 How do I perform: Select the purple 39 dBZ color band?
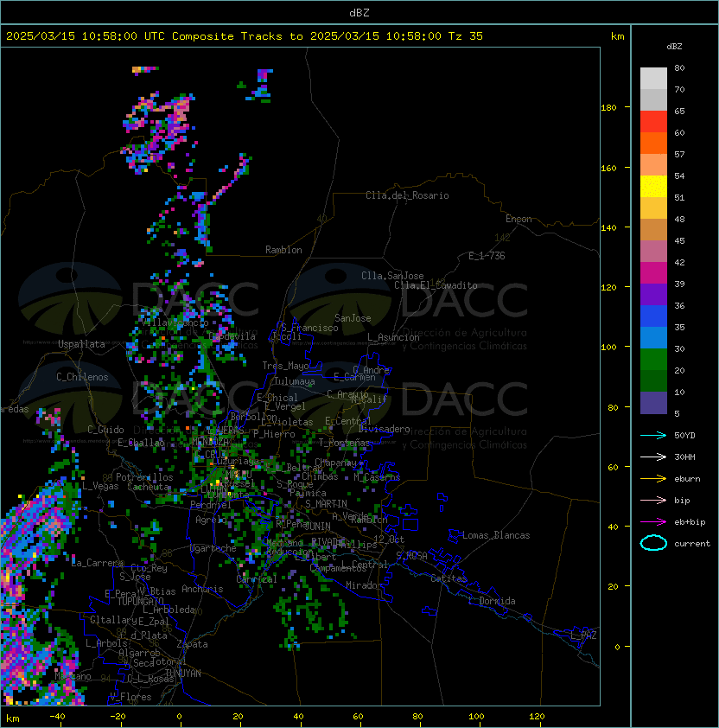click(x=653, y=294)
